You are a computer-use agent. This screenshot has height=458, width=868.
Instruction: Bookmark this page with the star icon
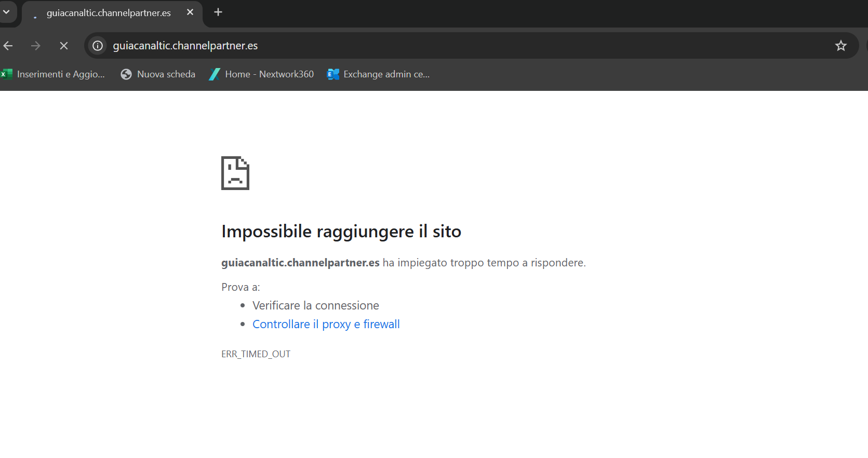[x=840, y=46]
